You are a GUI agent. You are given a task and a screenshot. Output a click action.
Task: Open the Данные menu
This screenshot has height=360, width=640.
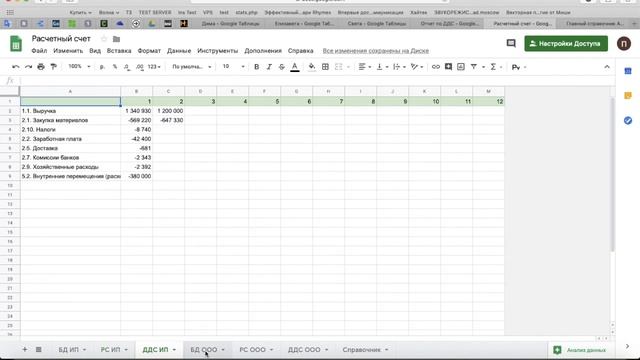[x=179, y=51]
